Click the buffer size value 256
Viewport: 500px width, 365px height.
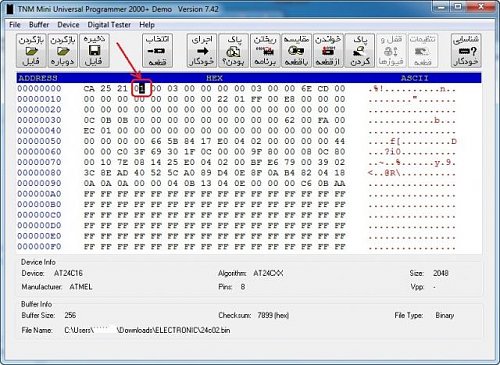(x=70, y=315)
